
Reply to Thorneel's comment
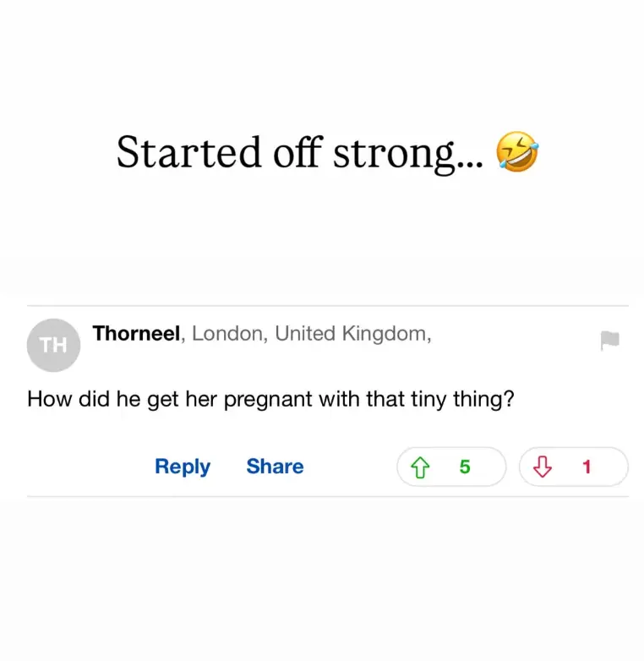pos(183,467)
